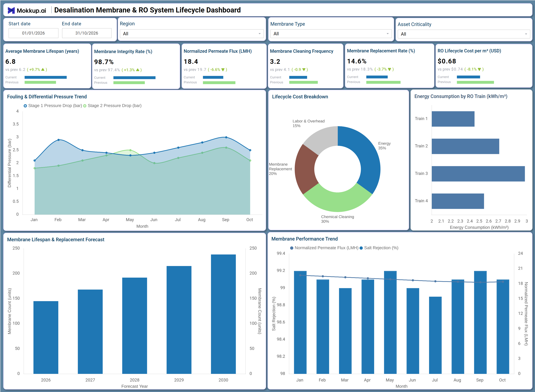Click the Fouling & Differential Pressure Trend title
535x392 pixels.
[x=47, y=97]
